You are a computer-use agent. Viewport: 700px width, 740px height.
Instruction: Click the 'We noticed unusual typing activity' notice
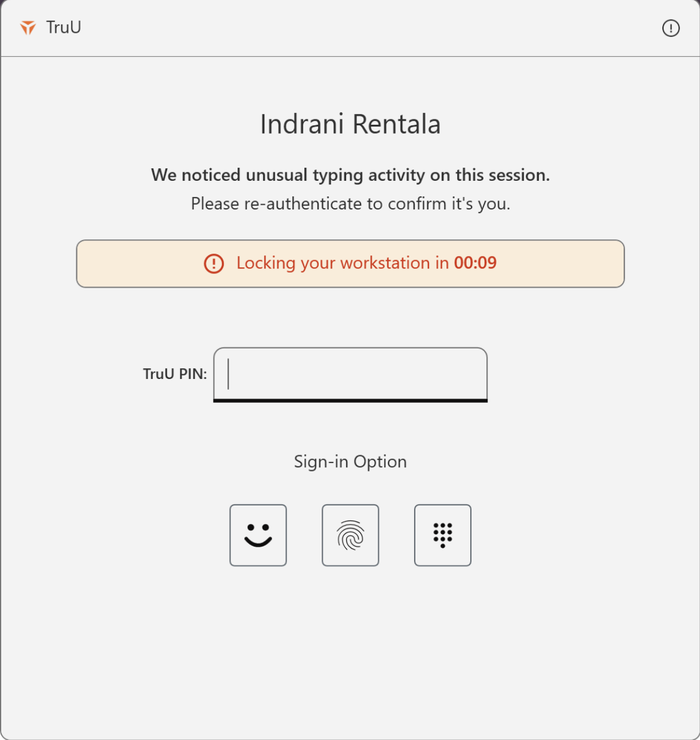(x=350, y=175)
